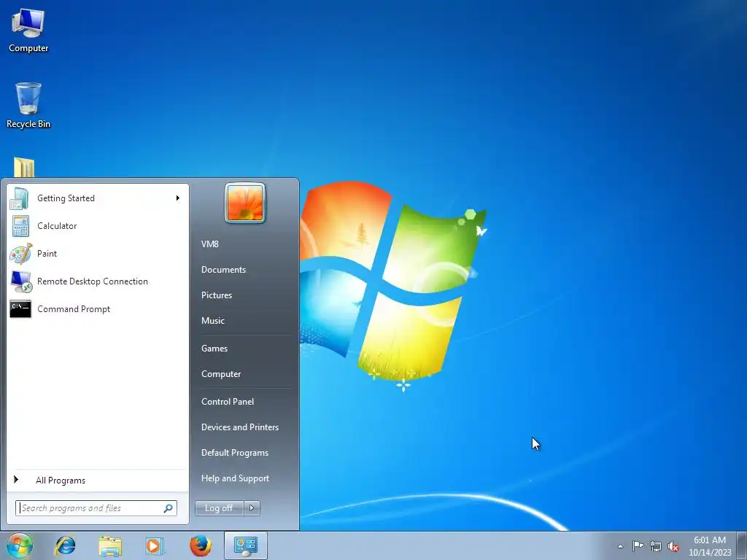747x560 pixels.
Task: Click the muted volume speaker icon
Action: coord(673,547)
